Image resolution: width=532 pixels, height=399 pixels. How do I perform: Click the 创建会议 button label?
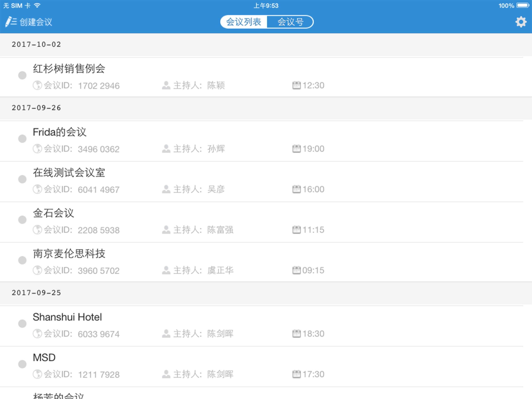(36, 22)
